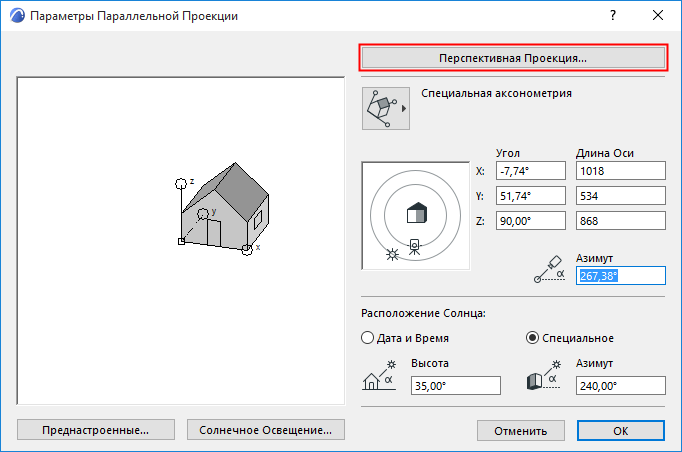Image resolution: width=682 pixels, height=452 pixels.
Task: Click the origin square handle in preview
Action: click(181, 241)
